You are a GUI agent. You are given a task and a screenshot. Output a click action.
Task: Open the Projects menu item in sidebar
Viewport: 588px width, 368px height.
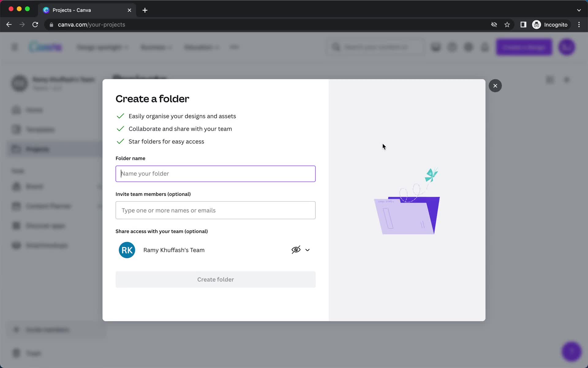[38, 149]
